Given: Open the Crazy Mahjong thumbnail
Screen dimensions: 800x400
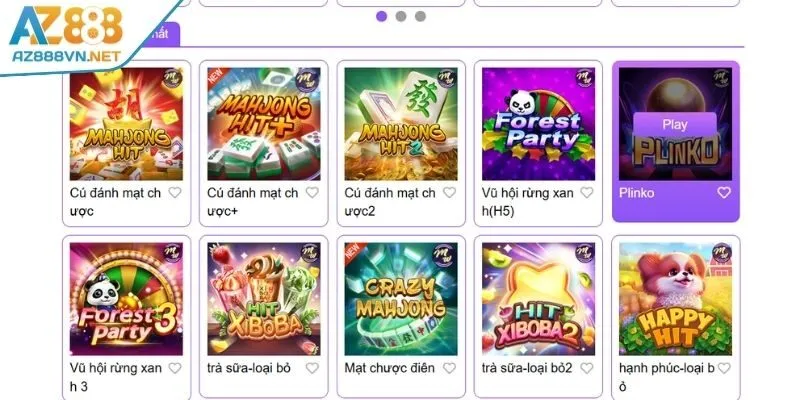Looking at the screenshot, I should [x=401, y=298].
